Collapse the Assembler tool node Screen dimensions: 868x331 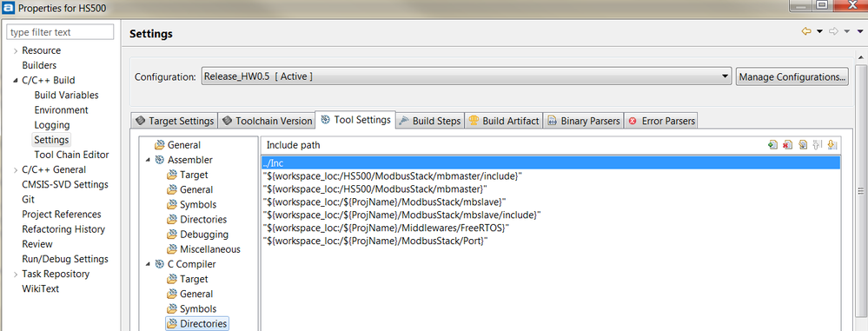[148, 160]
